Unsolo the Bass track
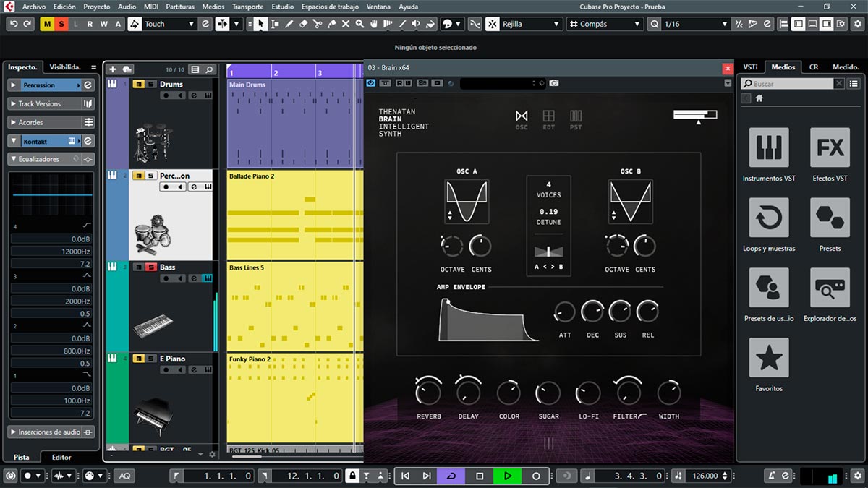The height and width of the screenshot is (488, 868). (150, 267)
